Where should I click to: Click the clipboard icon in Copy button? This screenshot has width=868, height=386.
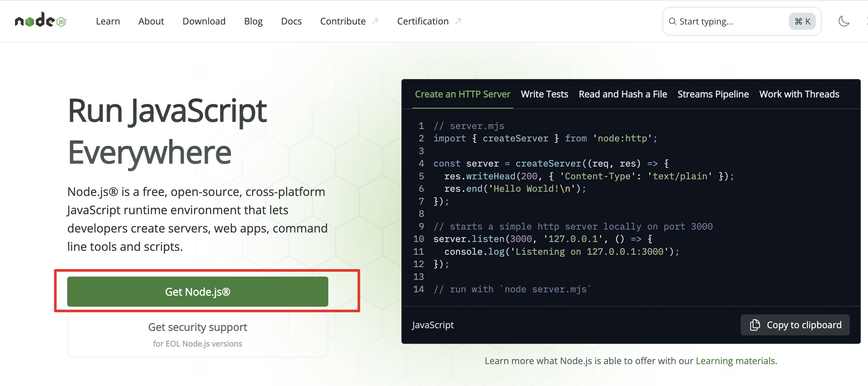[755, 325]
